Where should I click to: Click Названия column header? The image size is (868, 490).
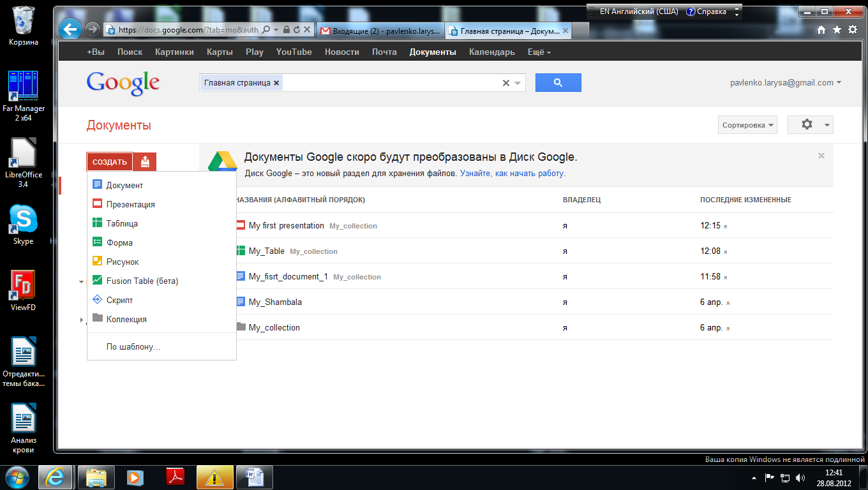click(x=301, y=200)
